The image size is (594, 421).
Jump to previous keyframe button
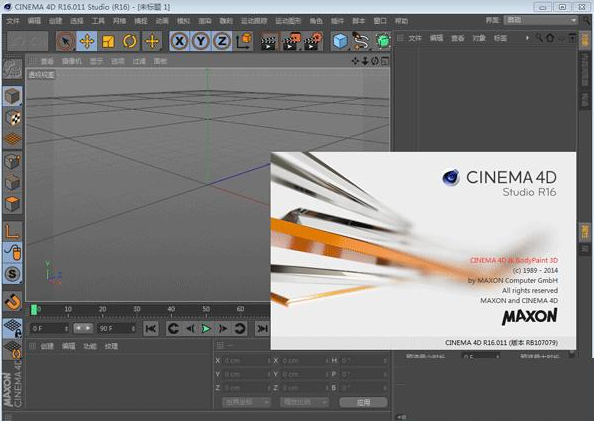[173, 329]
